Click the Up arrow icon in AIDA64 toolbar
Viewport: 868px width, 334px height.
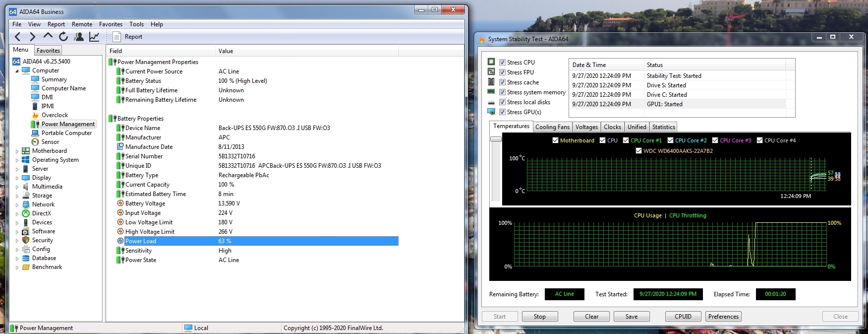click(x=48, y=36)
